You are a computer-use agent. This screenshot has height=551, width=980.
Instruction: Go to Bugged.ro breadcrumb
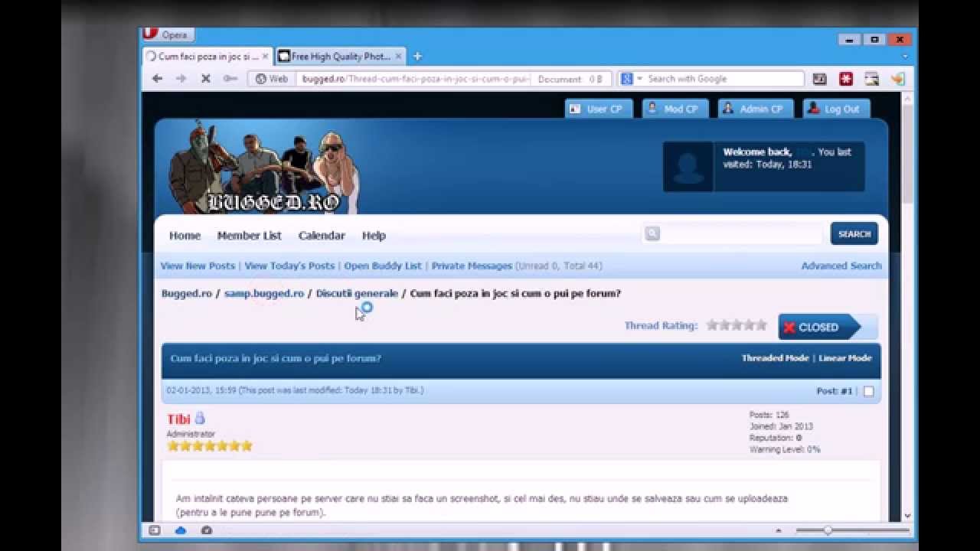(187, 293)
